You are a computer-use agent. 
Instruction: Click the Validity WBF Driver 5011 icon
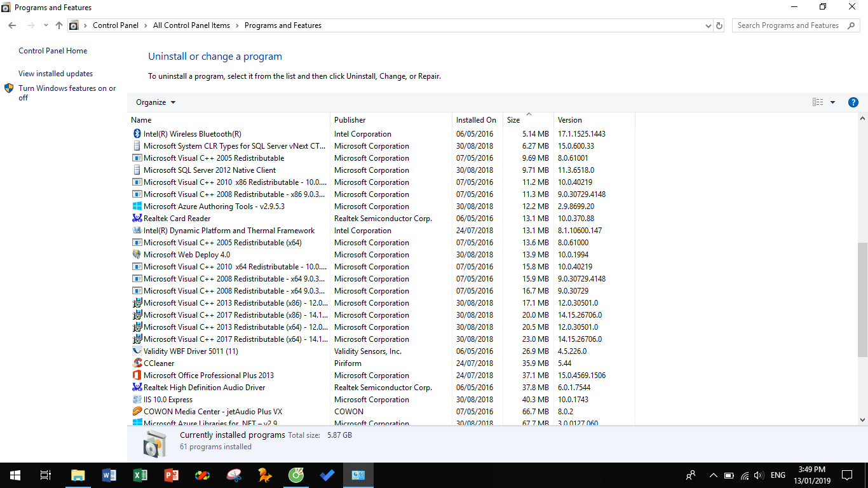tap(137, 351)
